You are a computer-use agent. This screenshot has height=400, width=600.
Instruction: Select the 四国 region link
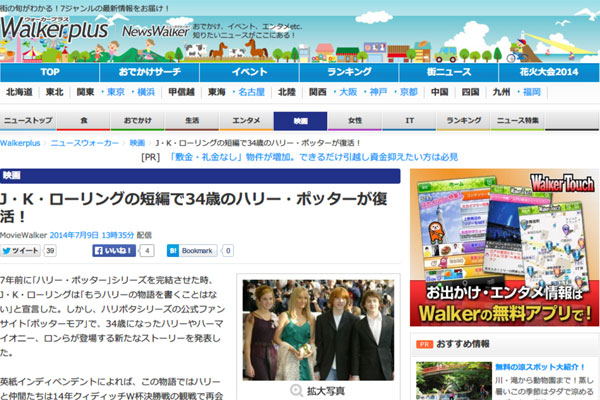[x=470, y=92]
